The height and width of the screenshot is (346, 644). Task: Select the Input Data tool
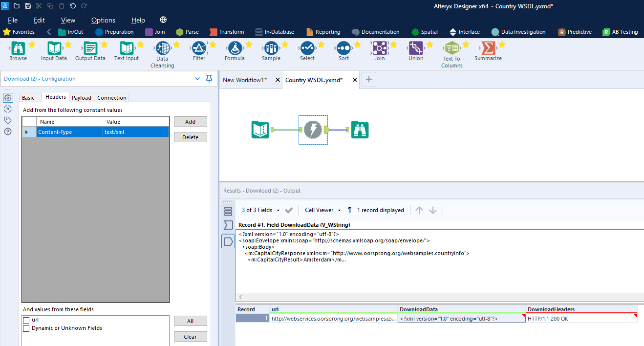(x=54, y=49)
